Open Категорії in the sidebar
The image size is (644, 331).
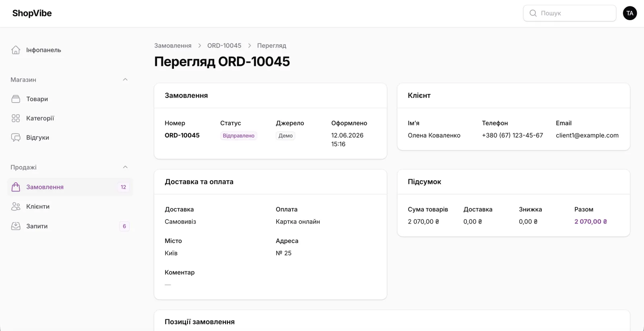pos(70,118)
